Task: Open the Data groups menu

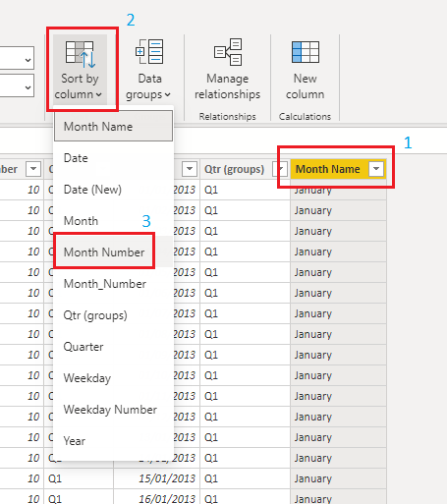Action: 149,70
